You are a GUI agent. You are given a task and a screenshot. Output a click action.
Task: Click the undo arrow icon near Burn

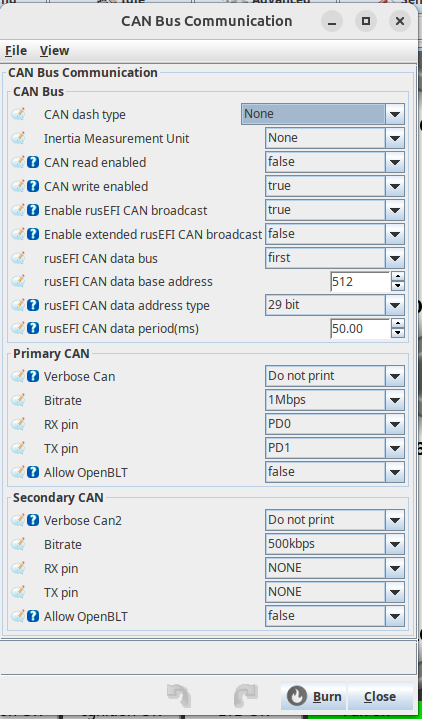(x=179, y=696)
